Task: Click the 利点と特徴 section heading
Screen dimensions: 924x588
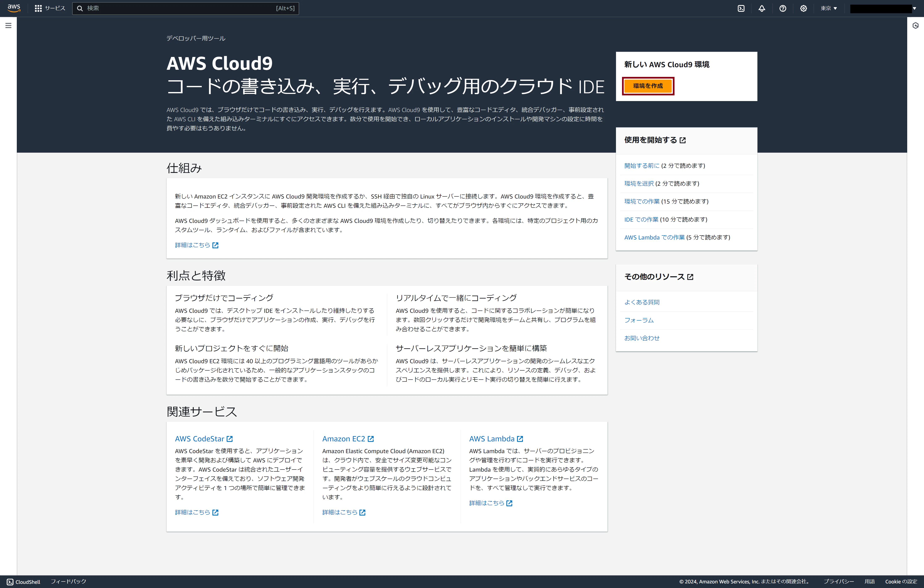Action: coord(196,276)
